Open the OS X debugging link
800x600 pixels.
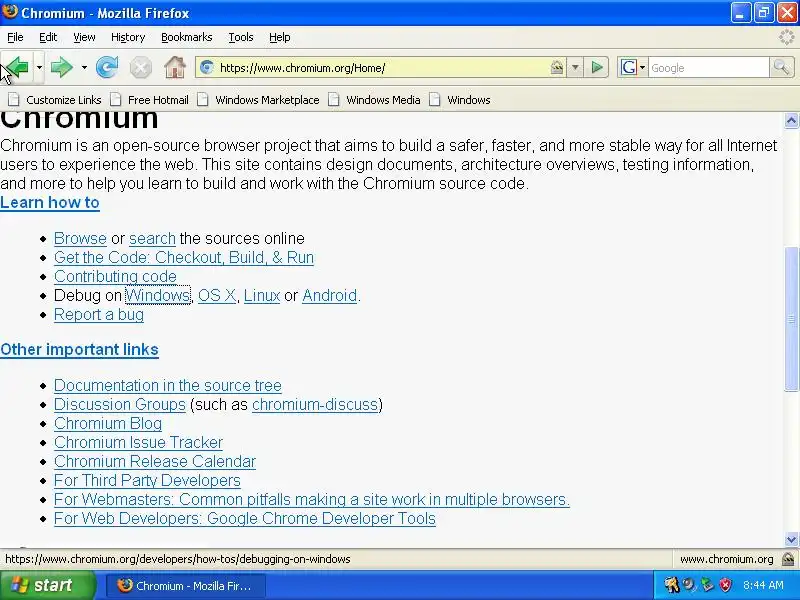217,295
